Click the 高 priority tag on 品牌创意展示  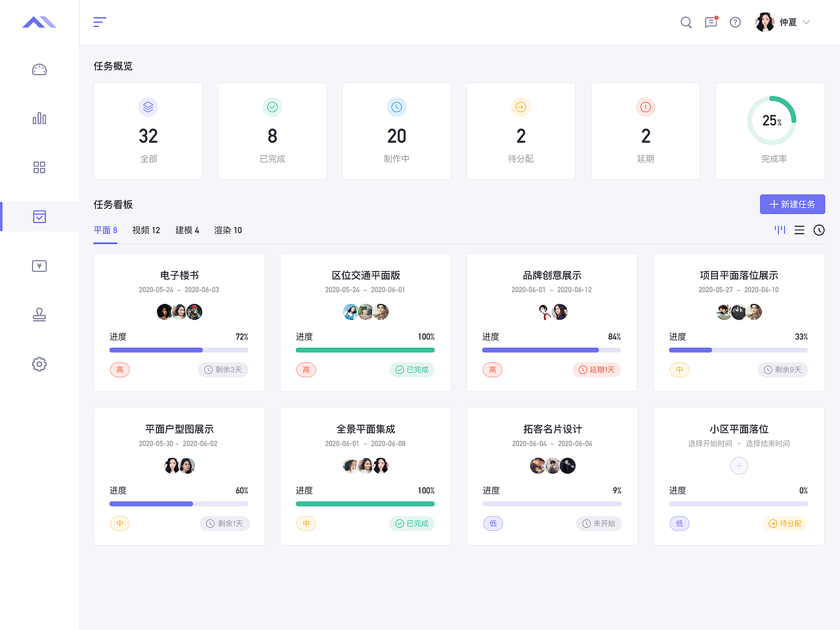point(492,370)
